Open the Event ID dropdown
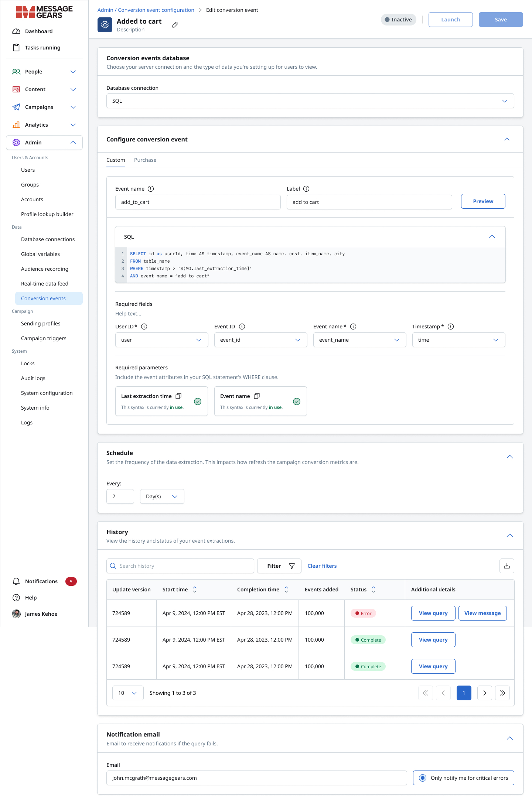Screen dimensions: 532x796 pyautogui.click(x=261, y=340)
